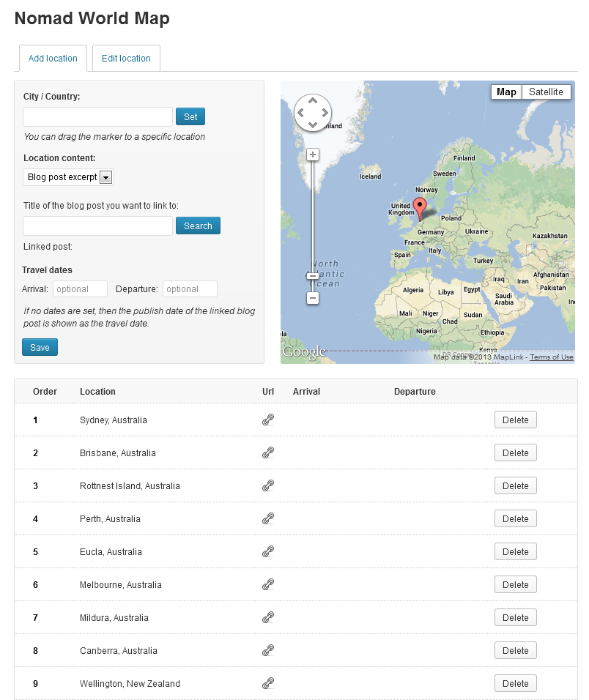Delete the Brisbane, Australia location

pyautogui.click(x=516, y=453)
